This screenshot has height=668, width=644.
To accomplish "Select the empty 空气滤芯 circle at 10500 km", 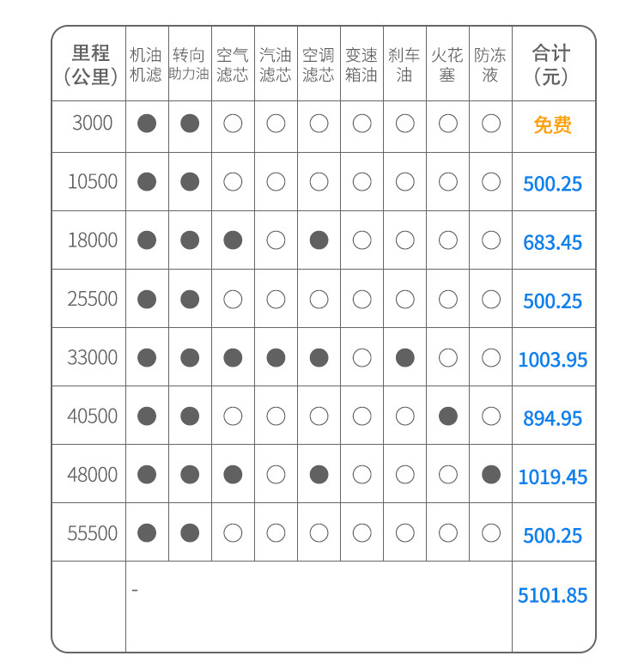I will (233, 182).
